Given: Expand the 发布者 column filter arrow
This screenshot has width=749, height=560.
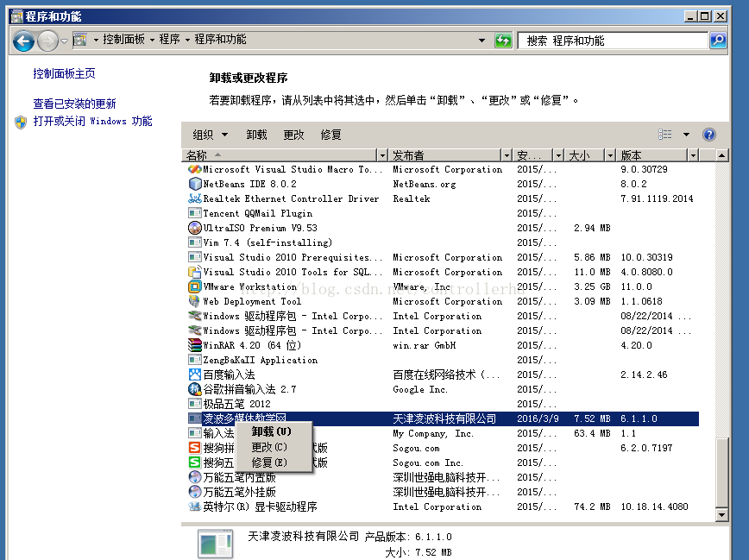Looking at the screenshot, I should click(x=507, y=155).
